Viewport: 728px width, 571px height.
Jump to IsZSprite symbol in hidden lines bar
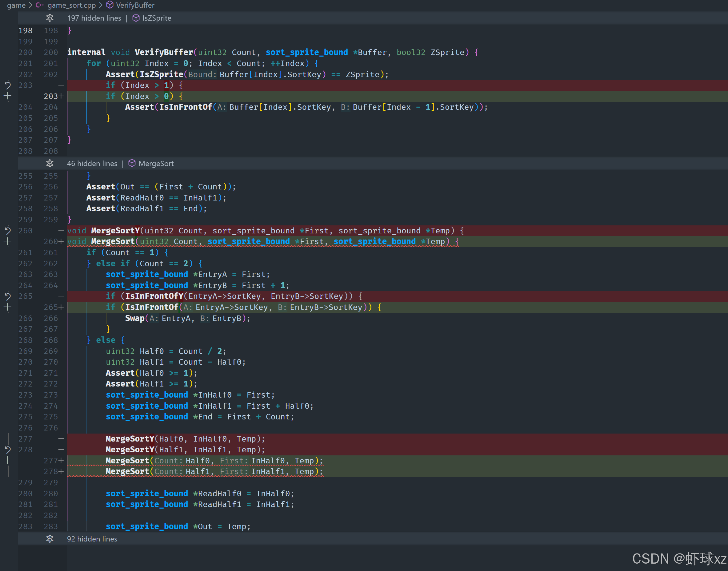[156, 18]
